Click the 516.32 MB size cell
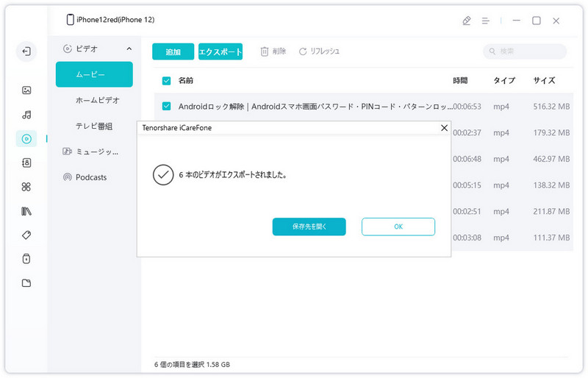 click(551, 107)
